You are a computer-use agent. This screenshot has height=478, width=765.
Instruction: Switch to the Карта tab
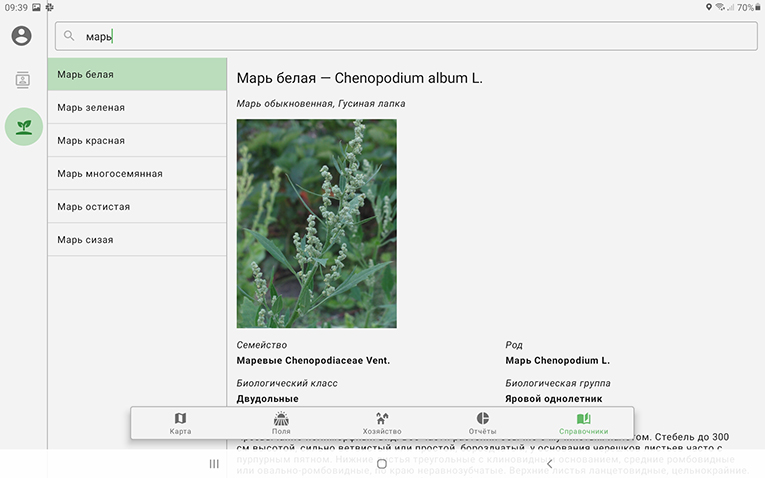(181, 423)
